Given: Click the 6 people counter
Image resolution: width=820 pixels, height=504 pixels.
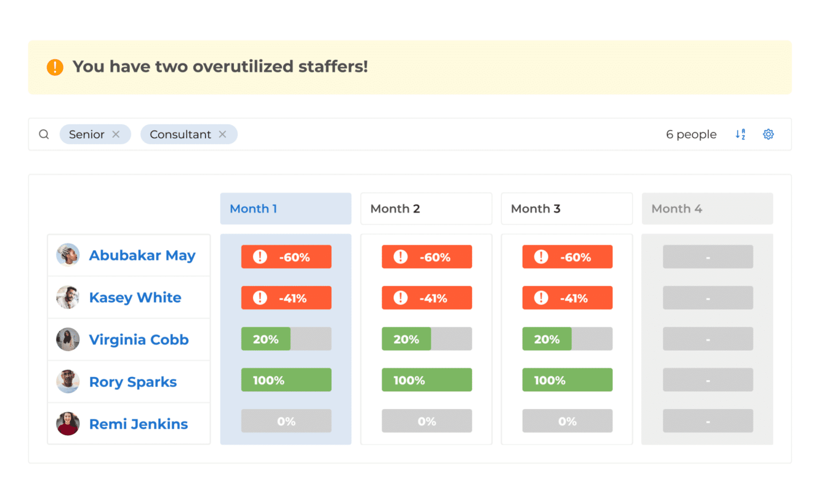Looking at the screenshot, I should [691, 135].
